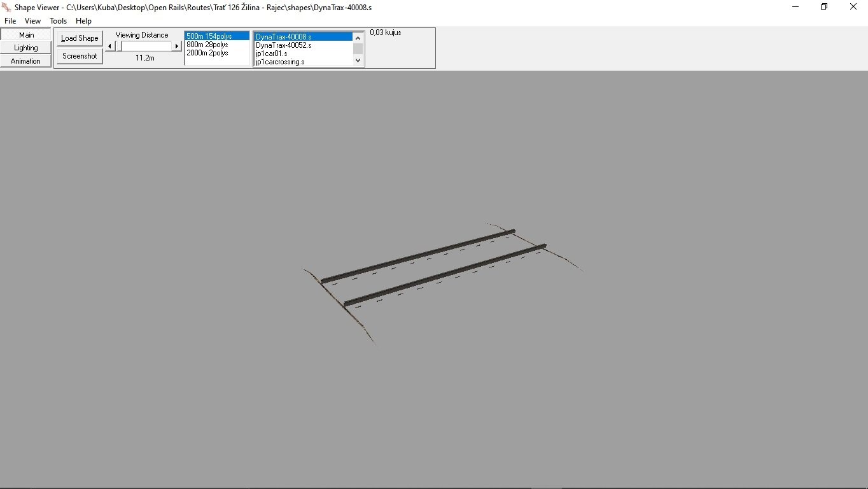Select DynaTrax-40052.s in the shape list
The width and height of the screenshot is (868, 489).
coord(284,45)
